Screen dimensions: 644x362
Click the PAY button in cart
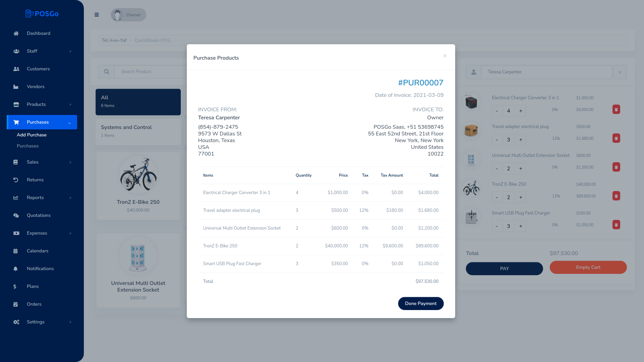pos(504,268)
